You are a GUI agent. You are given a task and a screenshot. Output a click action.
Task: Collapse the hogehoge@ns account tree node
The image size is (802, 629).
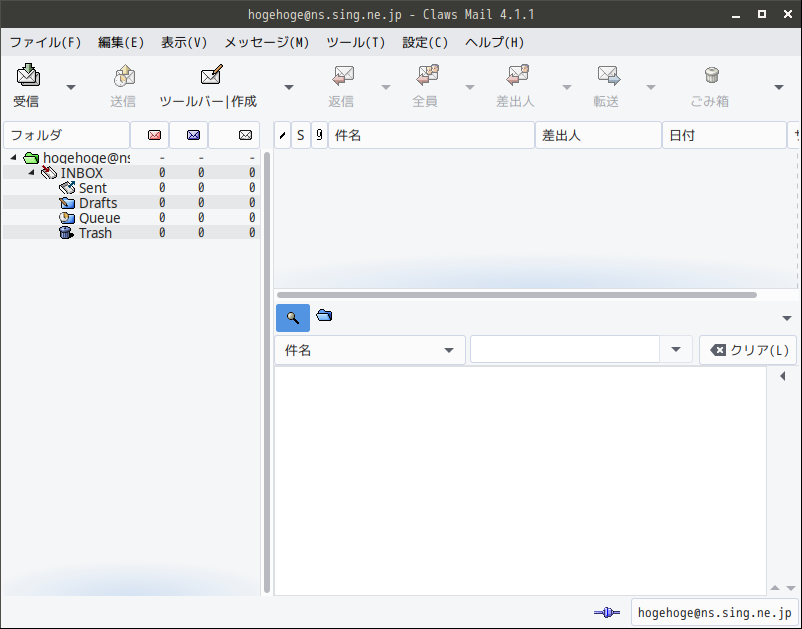(14, 158)
